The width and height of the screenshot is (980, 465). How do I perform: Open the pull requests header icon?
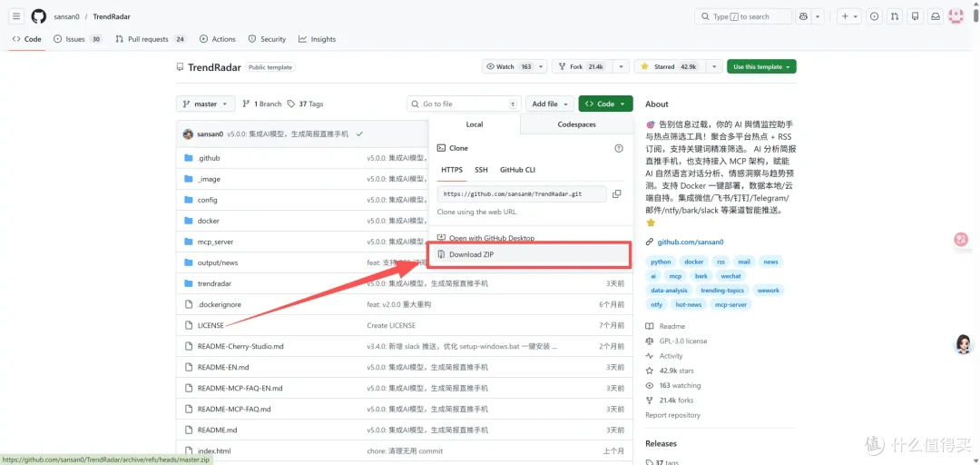click(x=895, y=16)
